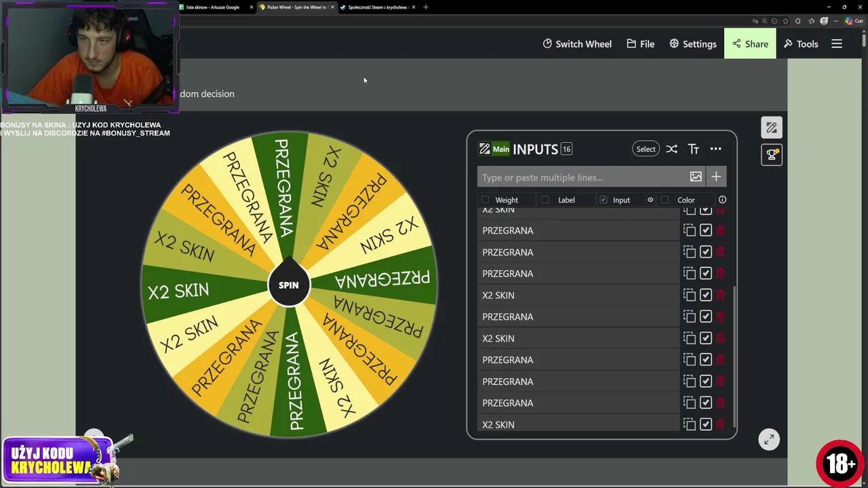Switch to the 'Społeczność Steam' browser tab

pyautogui.click(x=377, y=7)
